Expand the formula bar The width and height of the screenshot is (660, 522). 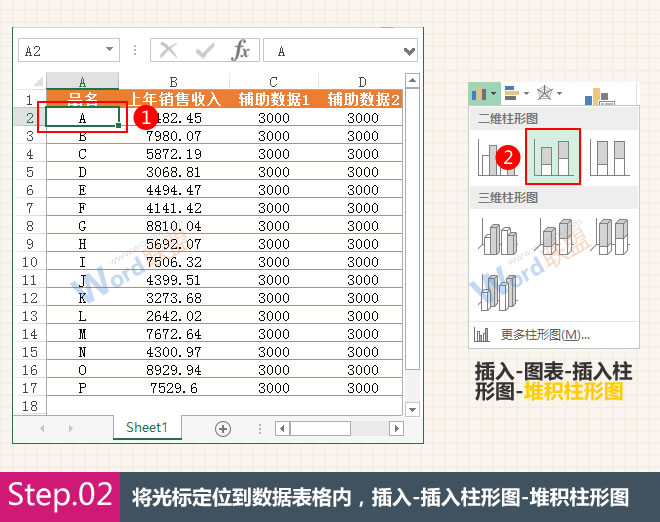409,51
